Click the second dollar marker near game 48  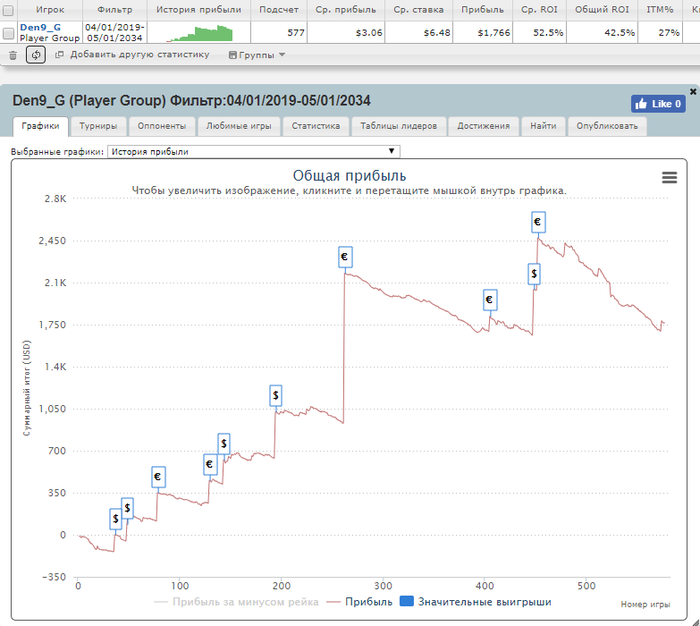[x=127, y=508]
